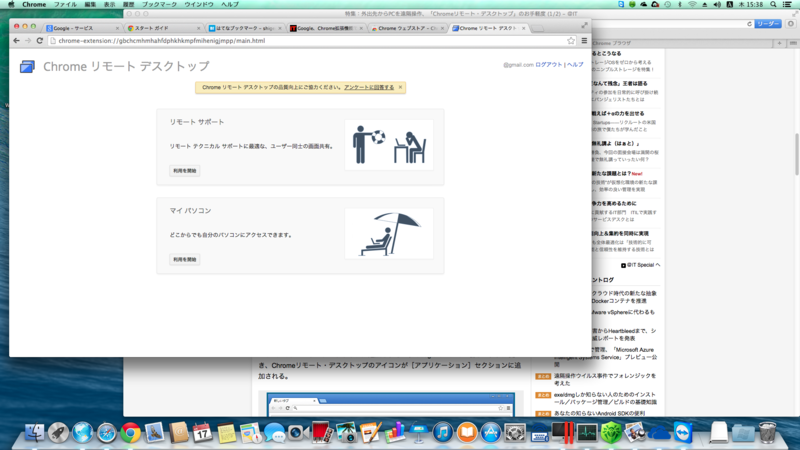Open the Trash in the Dock

coord(767,433)
